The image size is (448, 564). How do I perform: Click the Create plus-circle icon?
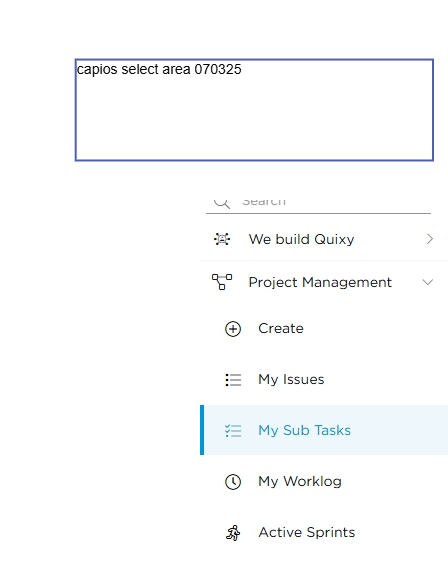[233, 329]
